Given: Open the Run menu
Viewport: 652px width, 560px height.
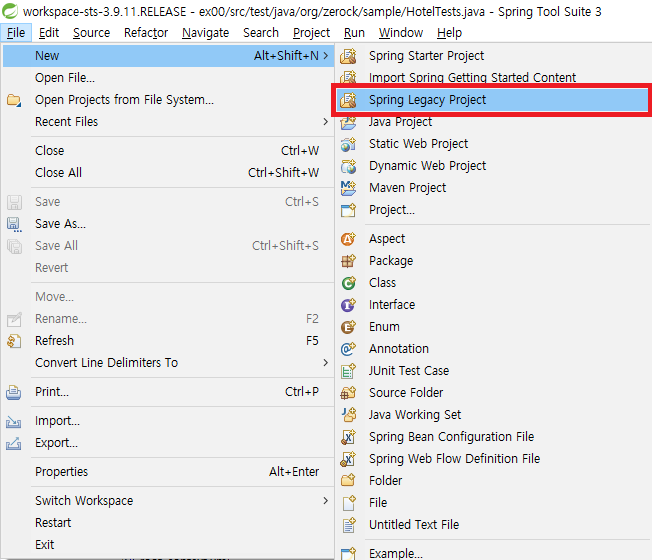Looking at the screenshot, I should pyautogui.click(x=354, y=32).
